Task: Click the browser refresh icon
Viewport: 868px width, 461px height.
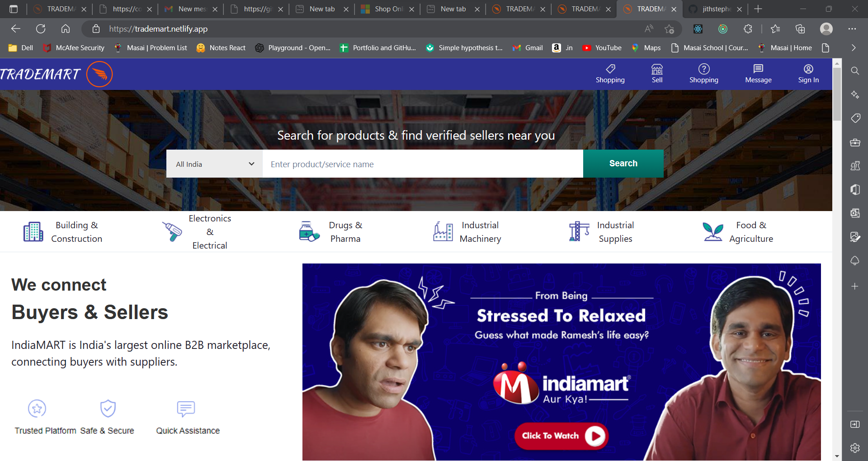Action: (x=41, y=29)
